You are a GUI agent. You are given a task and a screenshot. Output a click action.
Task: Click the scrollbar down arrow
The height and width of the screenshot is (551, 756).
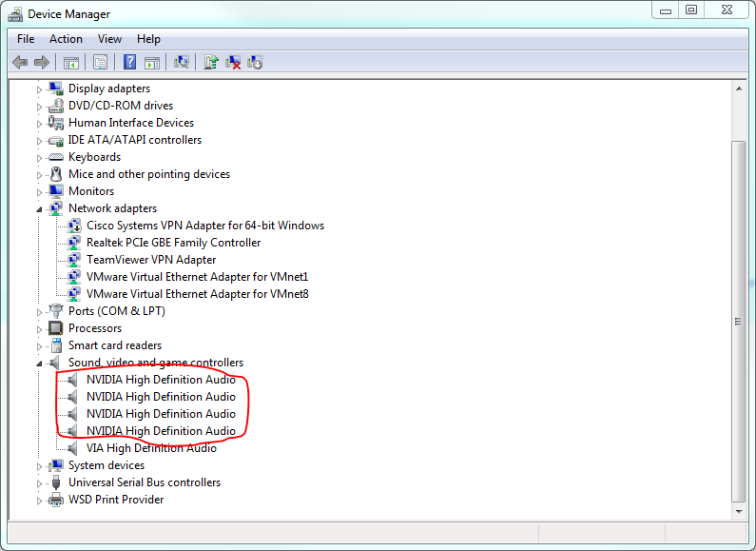[739, 511]
